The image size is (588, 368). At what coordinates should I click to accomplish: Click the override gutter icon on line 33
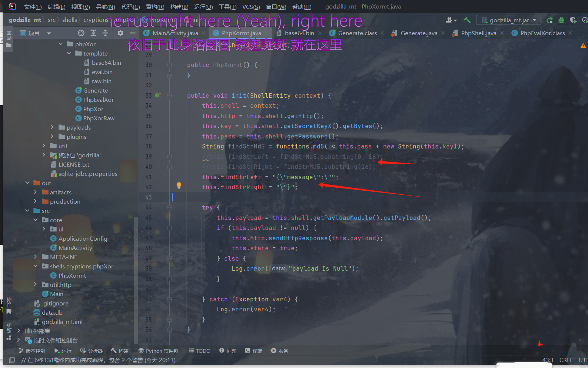(x=158, y=96)
